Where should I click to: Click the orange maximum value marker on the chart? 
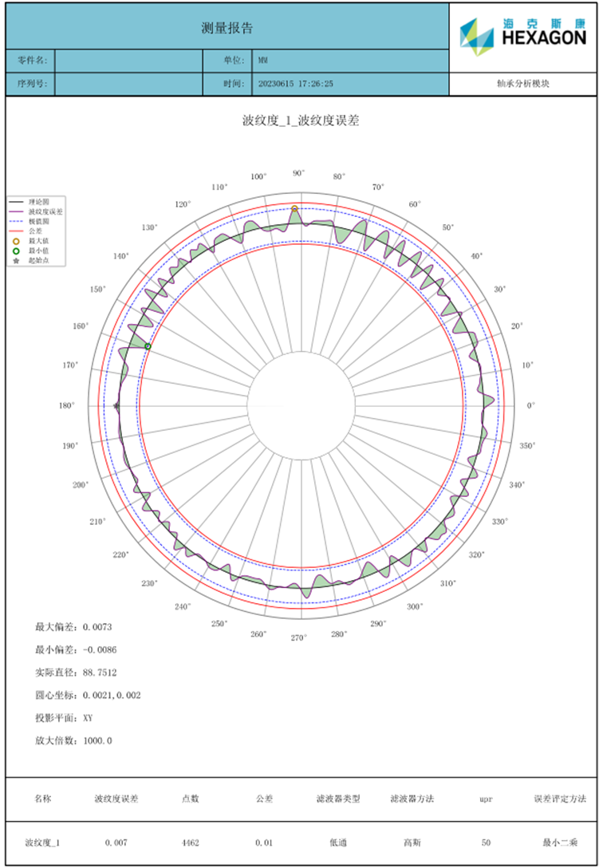click(294, 209)
